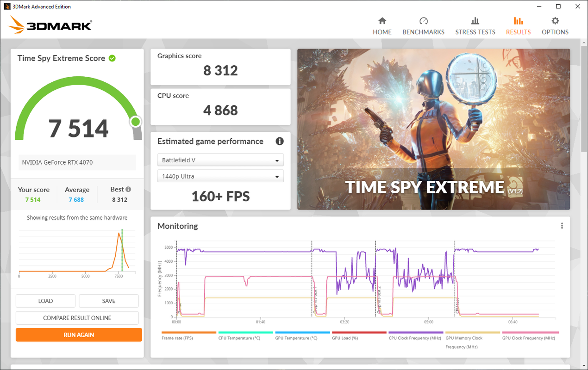Go to the STRESS TESTS tab
588x370 pixels.
point(475,26)
